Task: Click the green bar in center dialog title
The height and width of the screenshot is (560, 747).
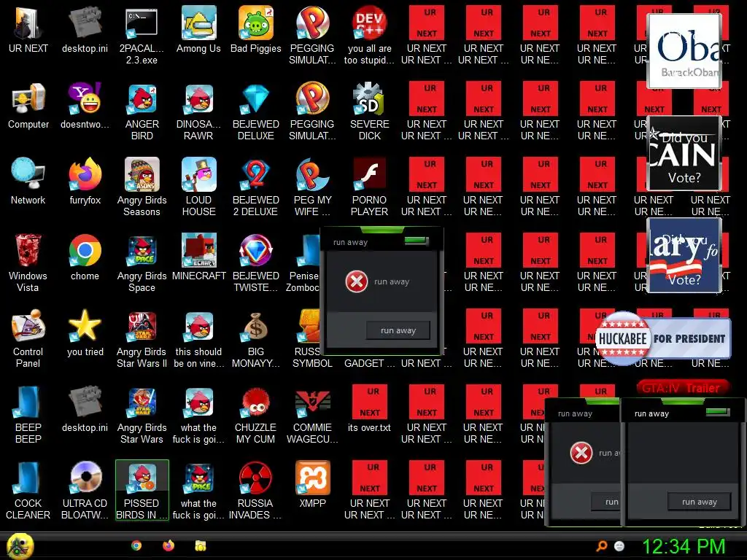Action: point(417,241)
